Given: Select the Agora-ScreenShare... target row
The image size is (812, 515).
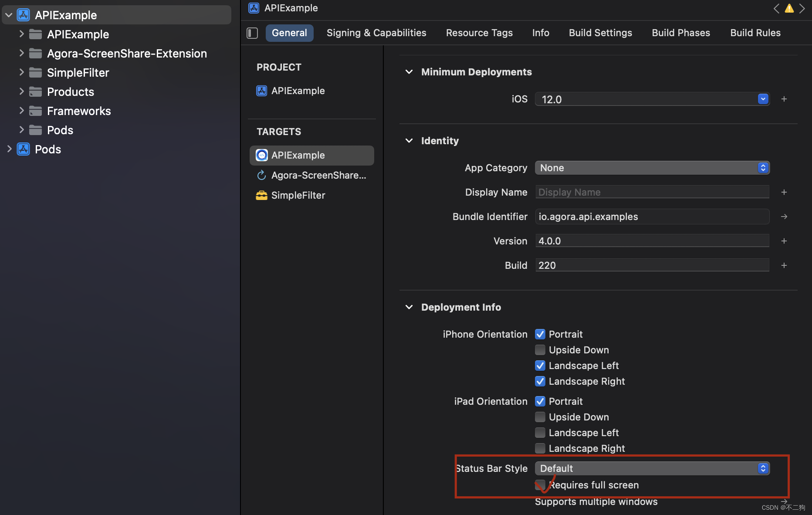Looking at the screenshot, I should click(312, 175).
